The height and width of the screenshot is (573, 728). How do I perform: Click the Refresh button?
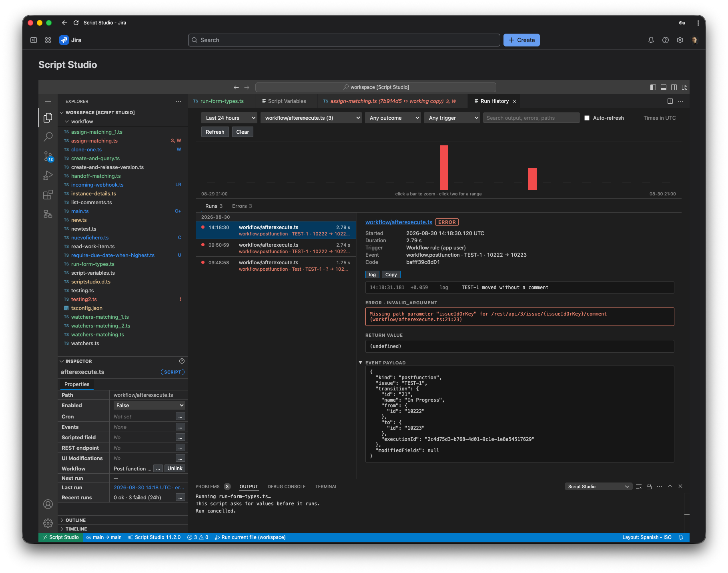pos(215,132)
